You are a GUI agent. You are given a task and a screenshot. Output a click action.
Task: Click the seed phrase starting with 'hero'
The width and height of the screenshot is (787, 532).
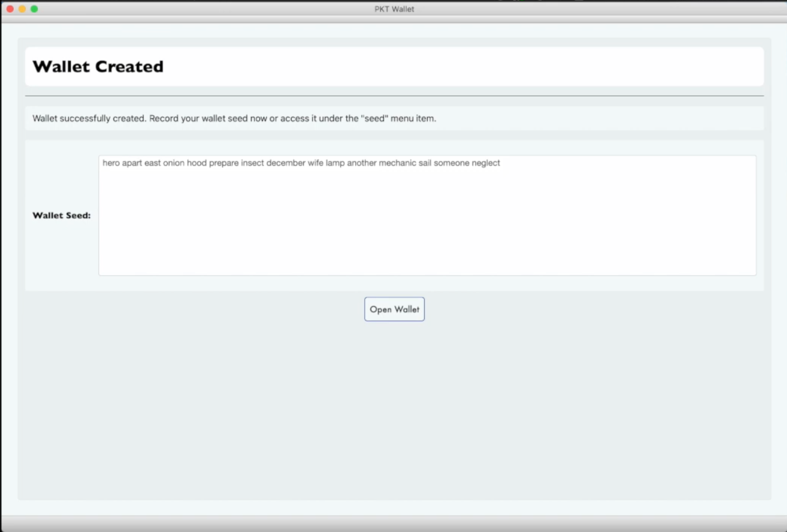[301, 163]
